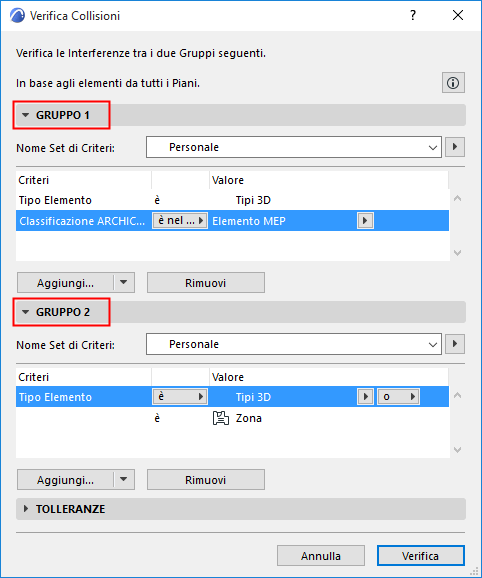Click the ARCHICAD logo in title bar
Screen dimensions: 482x578
point(17,16)
